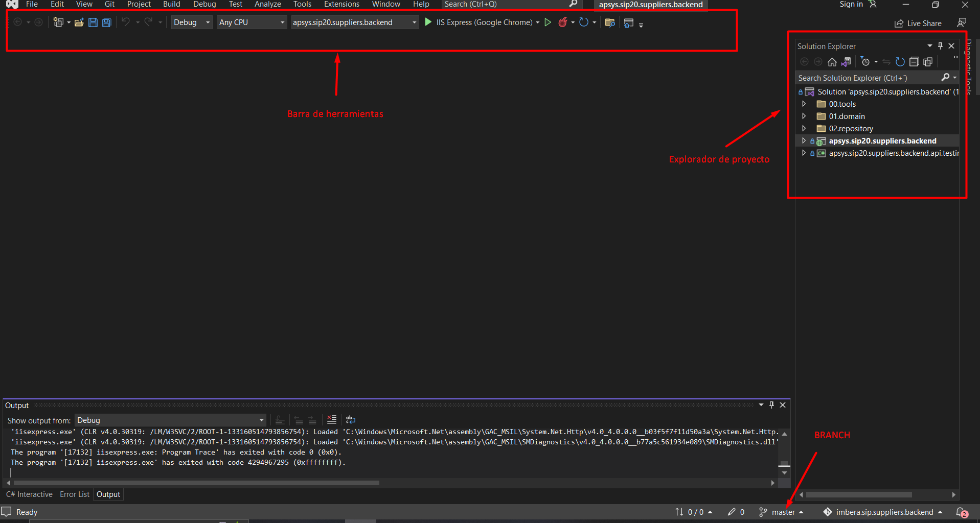Toggle auto-hide pin on Output panel

click(771, 405)
